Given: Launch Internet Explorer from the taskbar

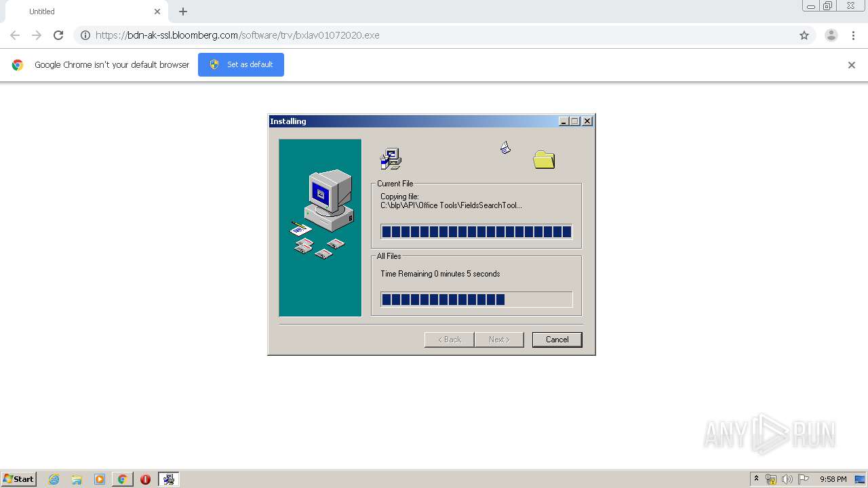Looking at the screenshot, I should [54, 479].
